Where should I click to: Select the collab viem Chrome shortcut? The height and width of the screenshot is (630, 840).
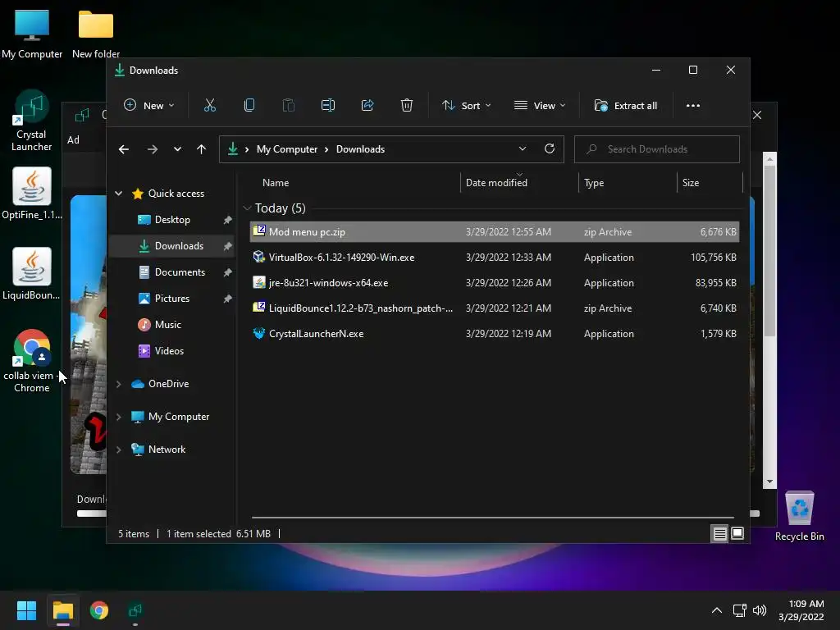coord(31,362)
